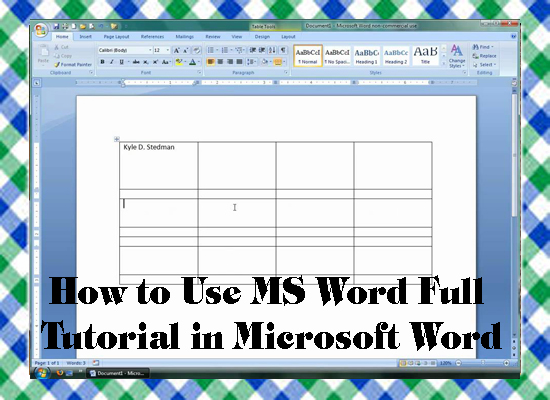This screenshot has width=550, height=400.
Task: Open the Page Layout tab
Action: [116, 36]
